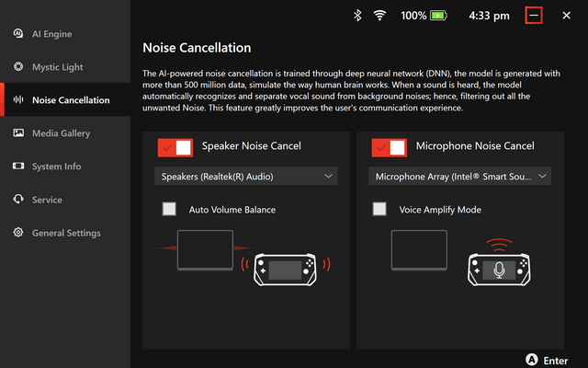This screenshot has width=588, height=368.
Task: Switch to the System Info page
Action: 65,166
